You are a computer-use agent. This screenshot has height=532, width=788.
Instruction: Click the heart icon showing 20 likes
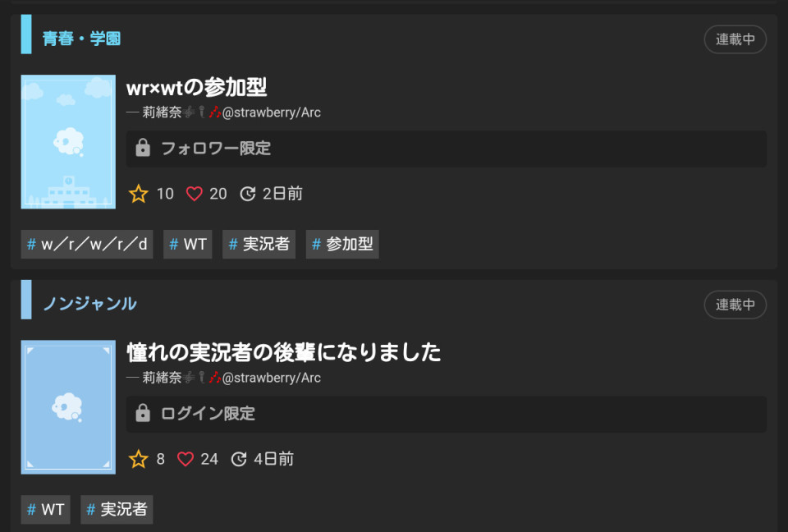[x=195, y=194]
